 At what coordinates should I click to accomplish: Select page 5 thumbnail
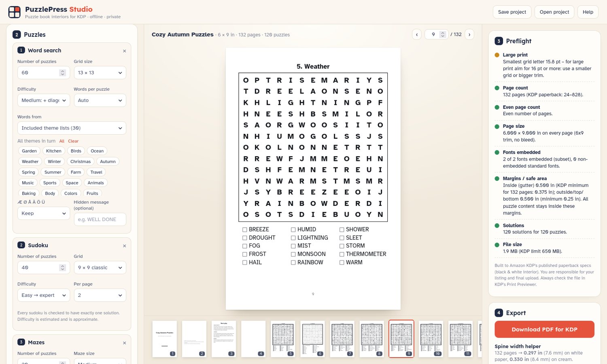pos(283,339)
